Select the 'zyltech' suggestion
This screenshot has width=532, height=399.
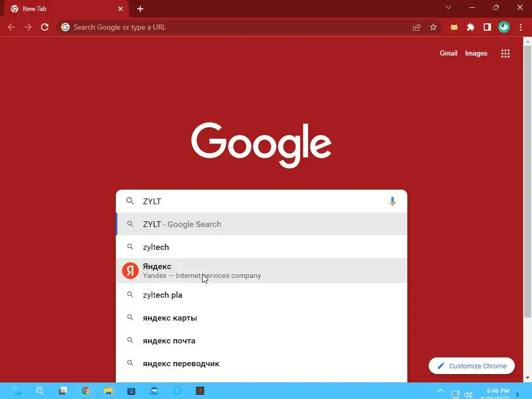click(x=261, y=247)
